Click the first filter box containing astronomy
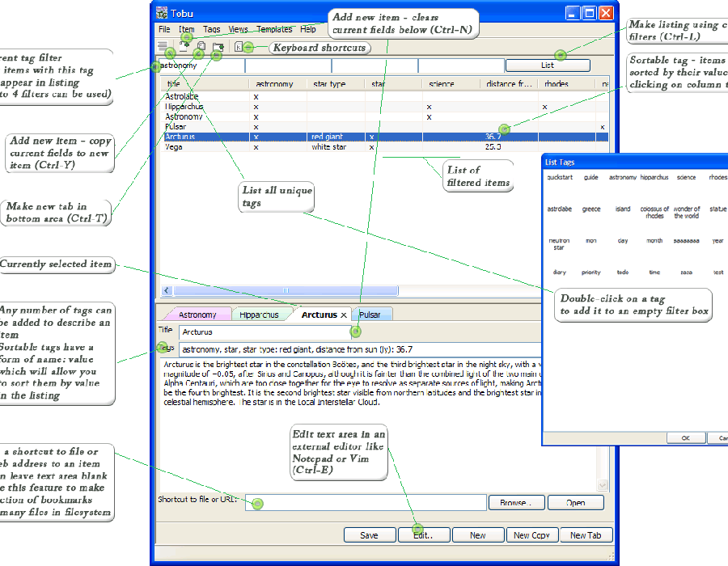 [x=201, y=65]
